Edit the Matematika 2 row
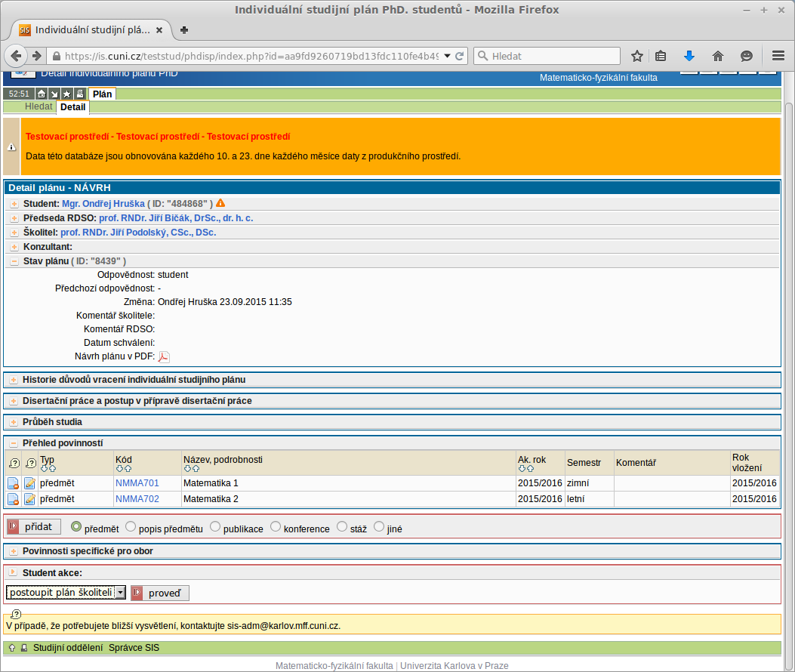Screen dimensions: 795x672 [30, 499]
